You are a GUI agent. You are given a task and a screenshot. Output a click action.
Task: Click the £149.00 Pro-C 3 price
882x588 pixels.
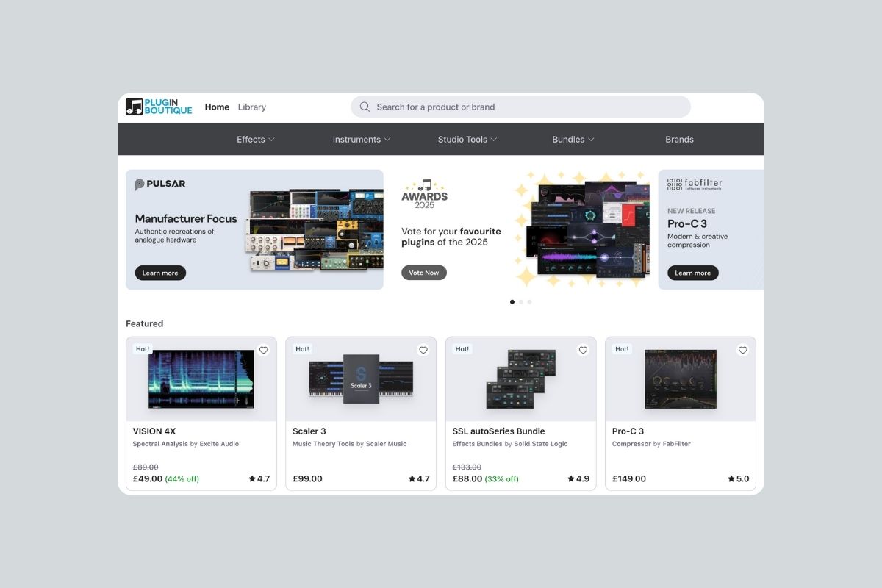click(629, 478)
